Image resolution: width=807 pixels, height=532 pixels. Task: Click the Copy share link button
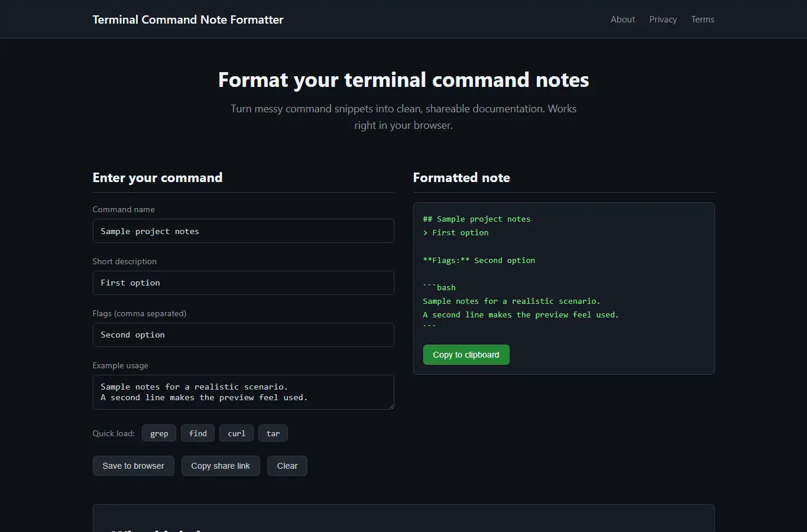221,466
